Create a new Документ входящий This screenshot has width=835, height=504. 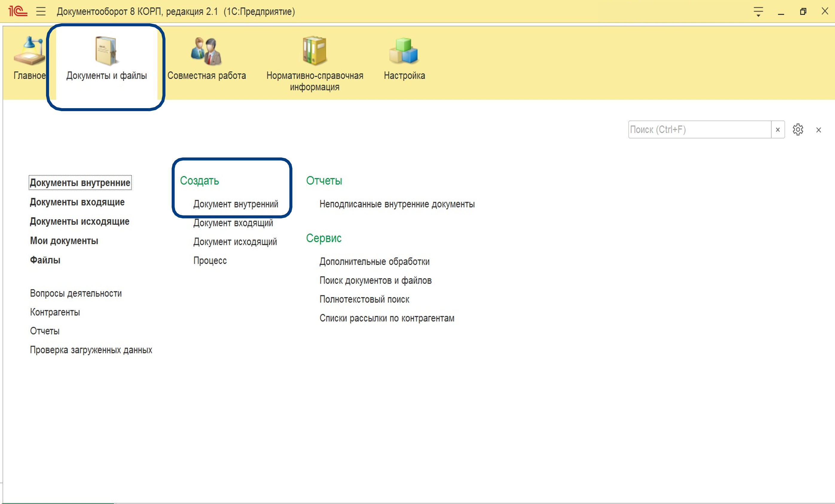point(233,223)
